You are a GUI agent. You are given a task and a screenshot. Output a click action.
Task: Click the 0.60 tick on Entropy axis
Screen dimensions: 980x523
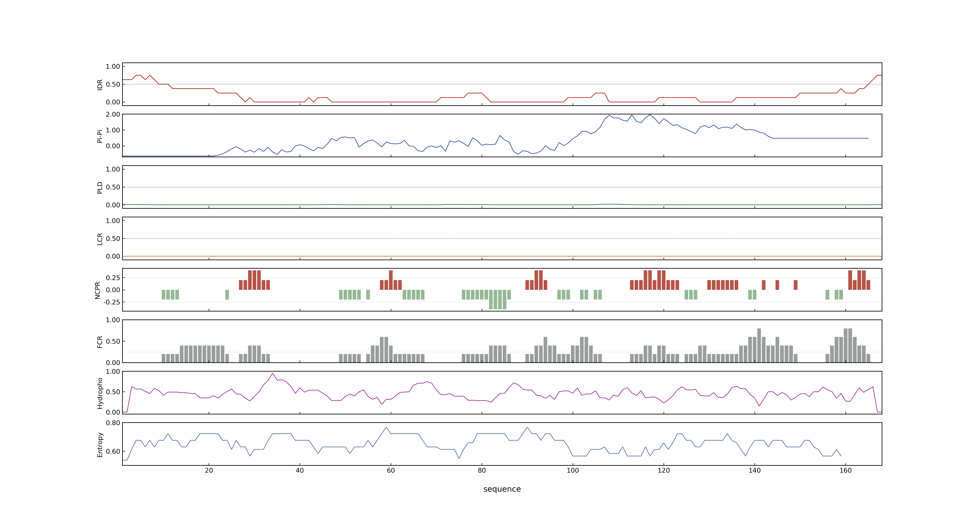pyautogui.click(x=113, y=451)
